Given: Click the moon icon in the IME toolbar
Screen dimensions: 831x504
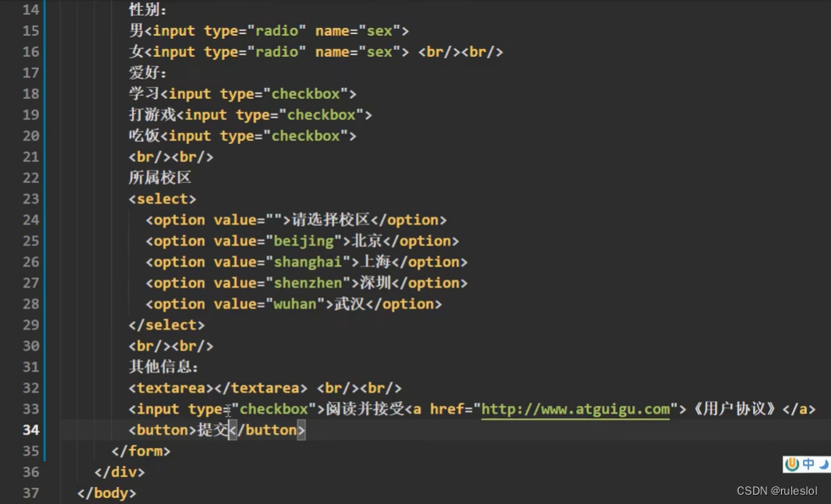Looking at the screenshot, I should 823,464.
